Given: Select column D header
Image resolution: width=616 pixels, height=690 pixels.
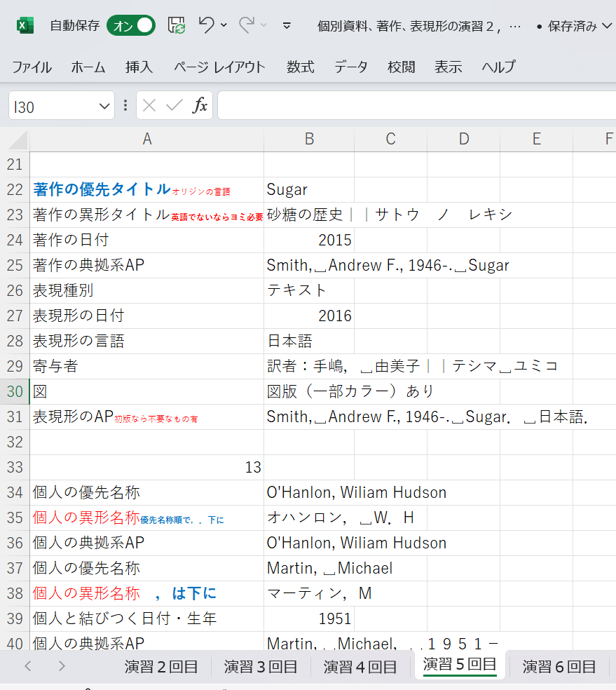Looking at the screenshot, I should tap(463, 139).
